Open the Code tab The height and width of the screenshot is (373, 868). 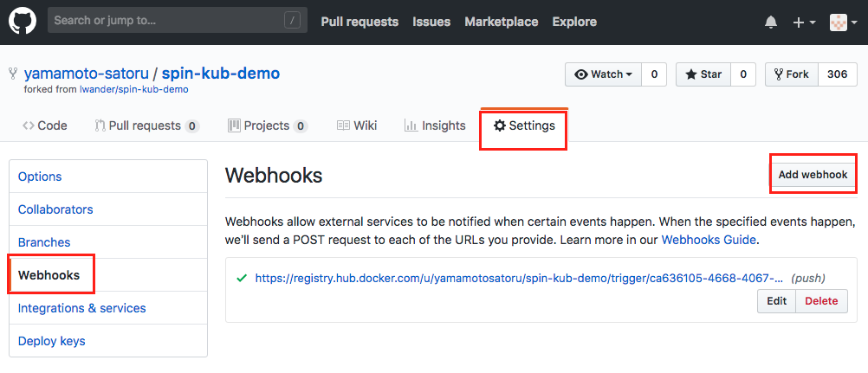(45, 125)
